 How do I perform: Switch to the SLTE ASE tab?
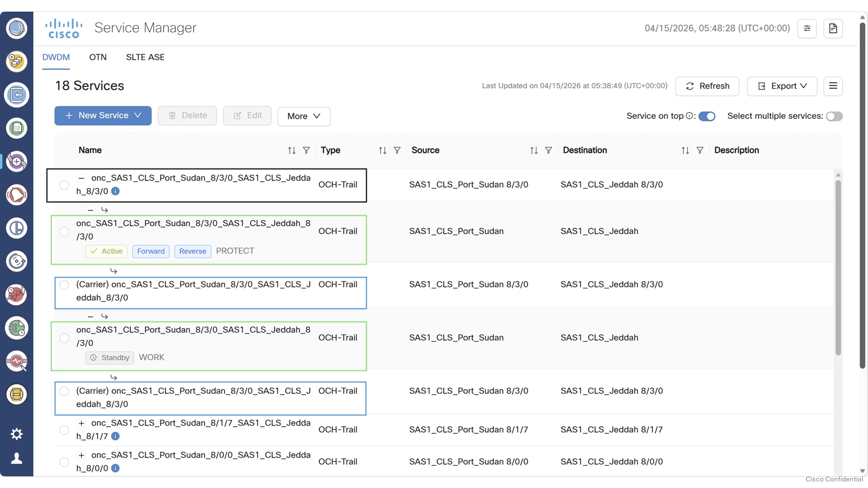click(x=144, y=57)
